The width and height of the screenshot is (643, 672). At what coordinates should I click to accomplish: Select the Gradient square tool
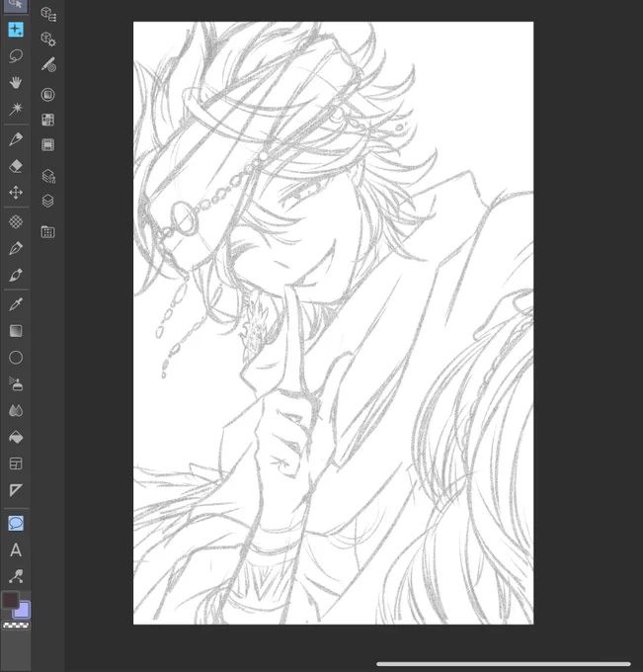coord(16,331)
